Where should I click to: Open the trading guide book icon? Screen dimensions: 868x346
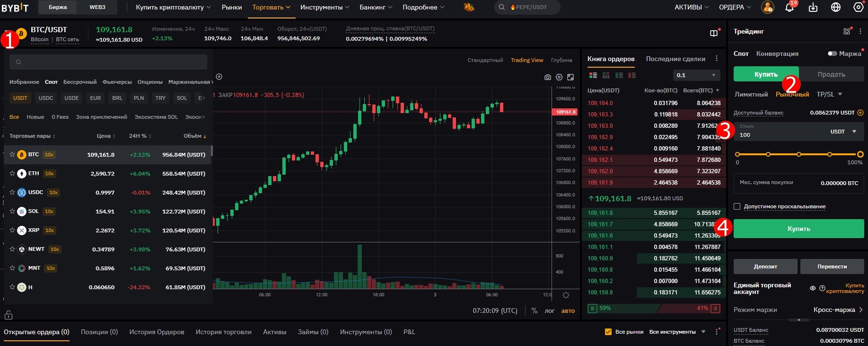click(x=714, y=33)
